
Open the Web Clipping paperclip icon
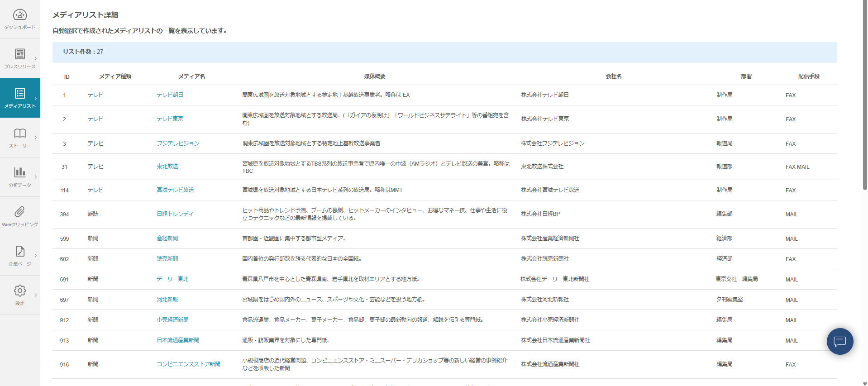click(20, 212)
